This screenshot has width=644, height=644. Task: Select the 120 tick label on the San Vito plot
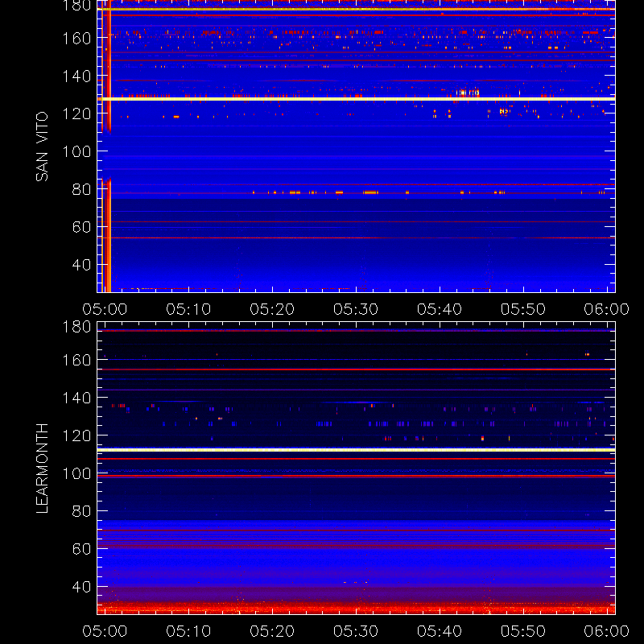pos(76,114)
